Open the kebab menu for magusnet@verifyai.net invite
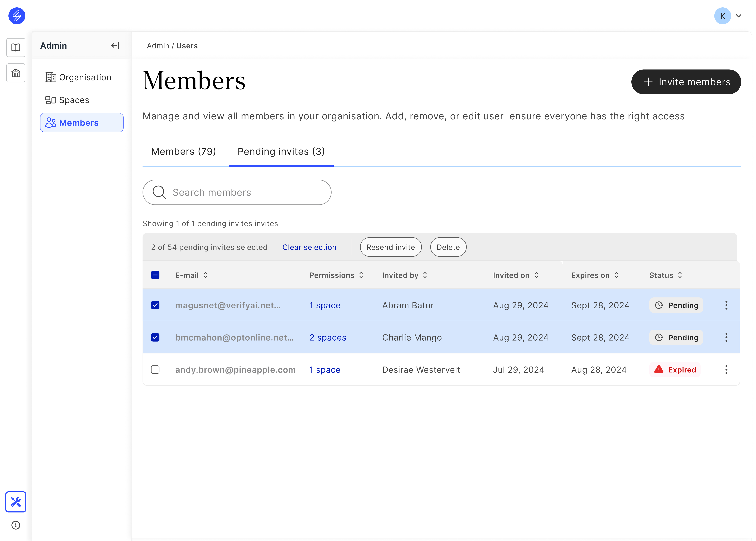The image size is (756, 541). pyautogui.click(x=726, y=305)
